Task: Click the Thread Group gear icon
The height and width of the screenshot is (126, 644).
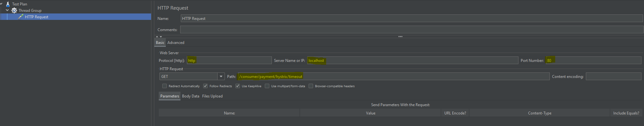Action: [14, 11]
